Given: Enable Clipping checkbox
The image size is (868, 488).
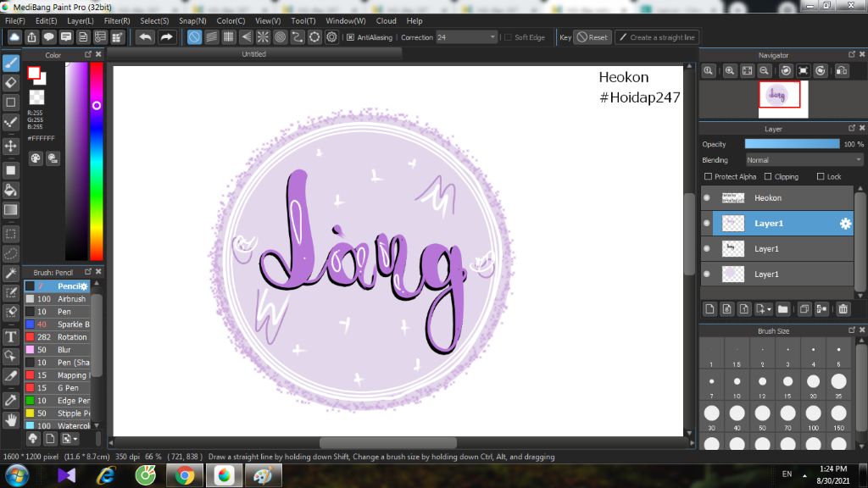Looking at the screenshot, I should pyautogui.click(x=768, y=176).
